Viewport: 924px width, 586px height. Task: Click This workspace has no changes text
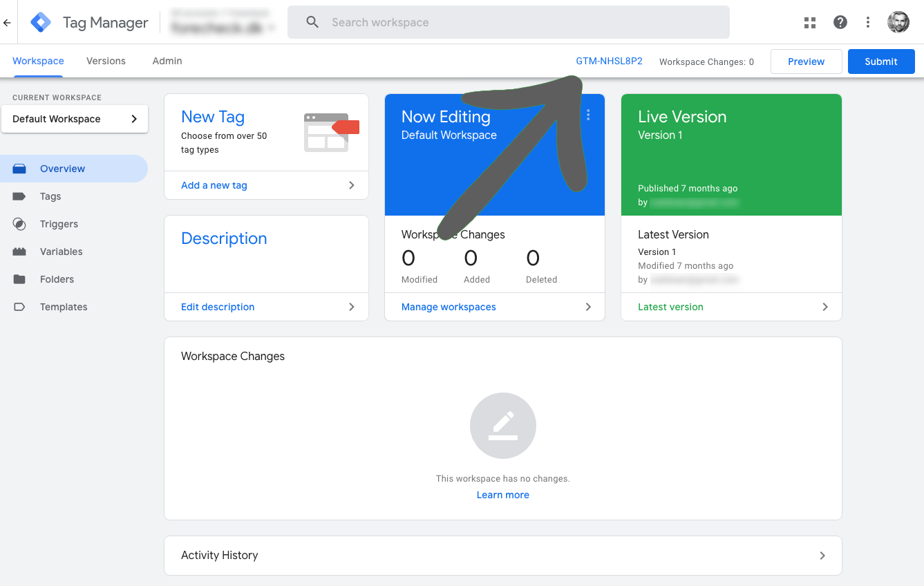point(503,478)
